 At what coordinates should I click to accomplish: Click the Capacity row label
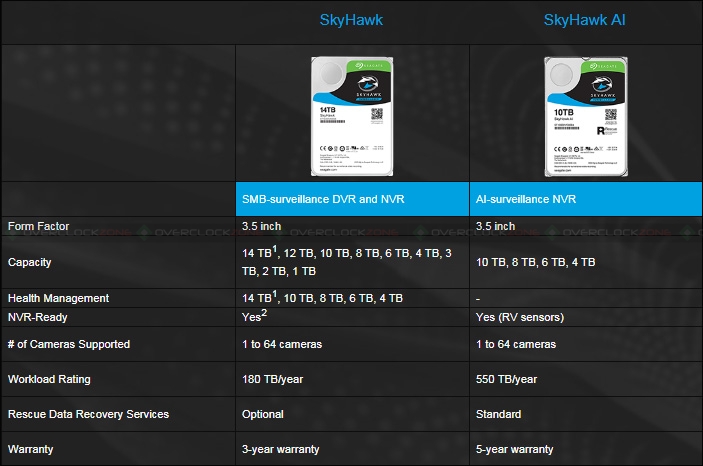point(30,262)
